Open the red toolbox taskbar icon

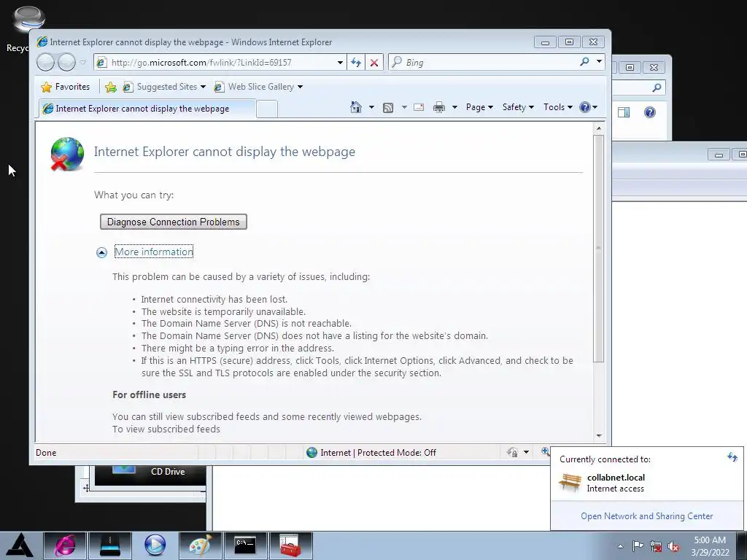click(x=290, y=545)
